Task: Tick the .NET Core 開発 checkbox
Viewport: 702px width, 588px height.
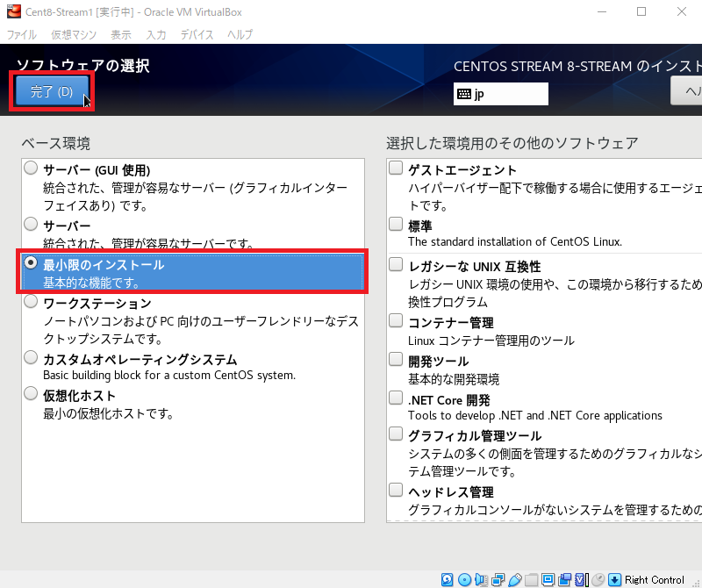Action: coord(396,398)
